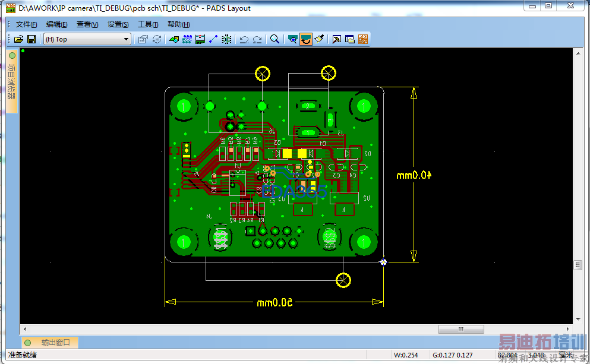This screenshot has width=590, height=364.
Task: Open the 查看(V) menu
Action: click(87, 24)
